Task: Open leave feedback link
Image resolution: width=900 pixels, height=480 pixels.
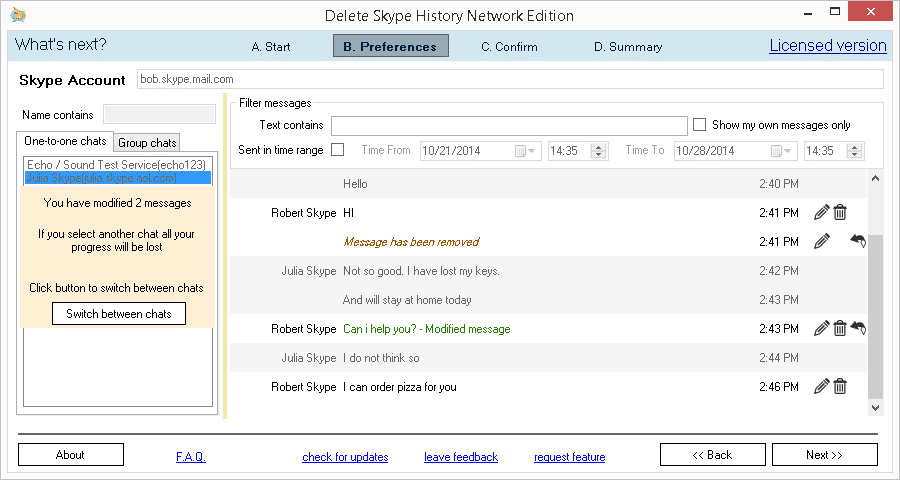Action: click(461, 457)
